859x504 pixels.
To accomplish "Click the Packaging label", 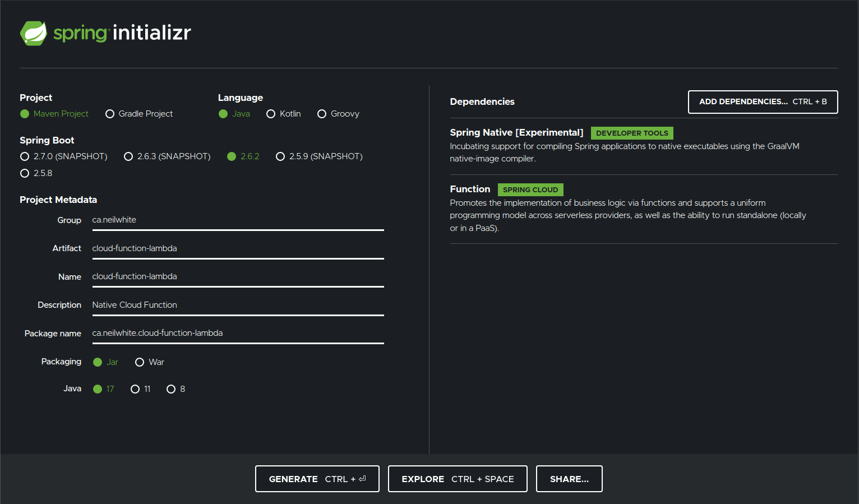I will tap(61, 362).
